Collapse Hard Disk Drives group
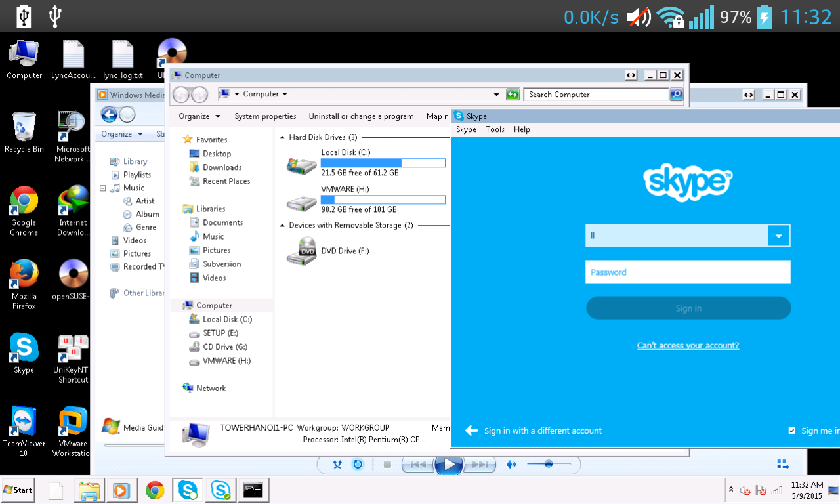The image size is (840, 504). (x=282, y=138)
